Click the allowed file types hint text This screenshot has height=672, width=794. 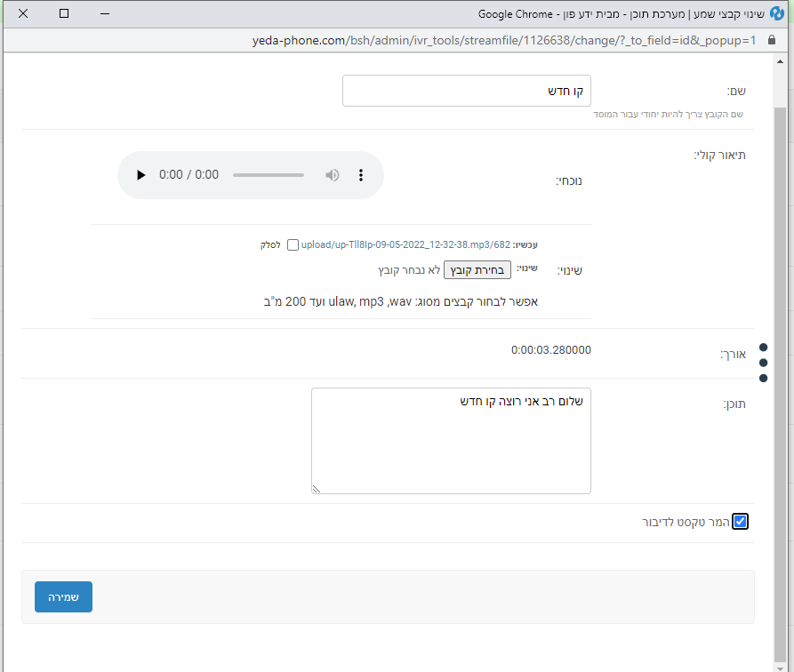click(x=400, y=302)
